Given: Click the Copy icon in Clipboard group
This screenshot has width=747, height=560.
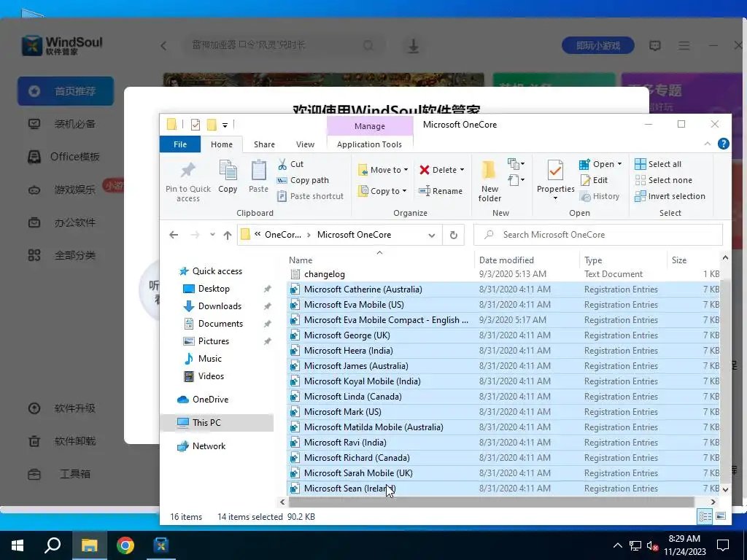Looking at the screenshot, I should pos(228,171).
